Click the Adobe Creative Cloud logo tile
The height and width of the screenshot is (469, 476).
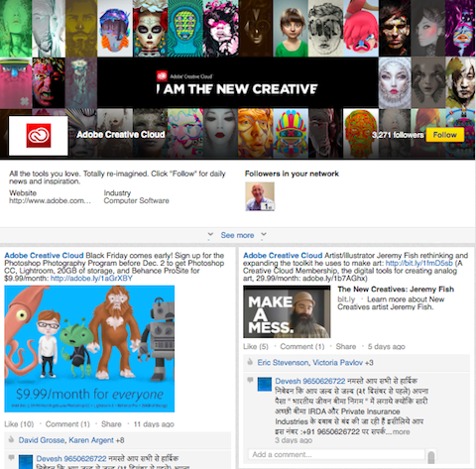point(39,136)
